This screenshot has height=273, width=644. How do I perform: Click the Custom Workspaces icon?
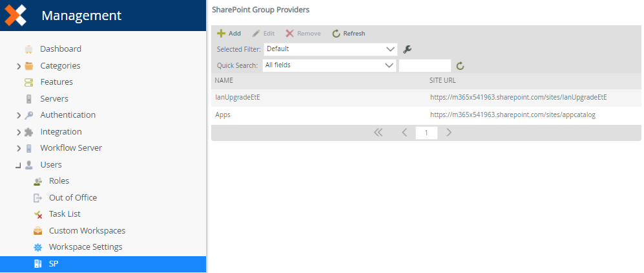(x=37, y=231)
